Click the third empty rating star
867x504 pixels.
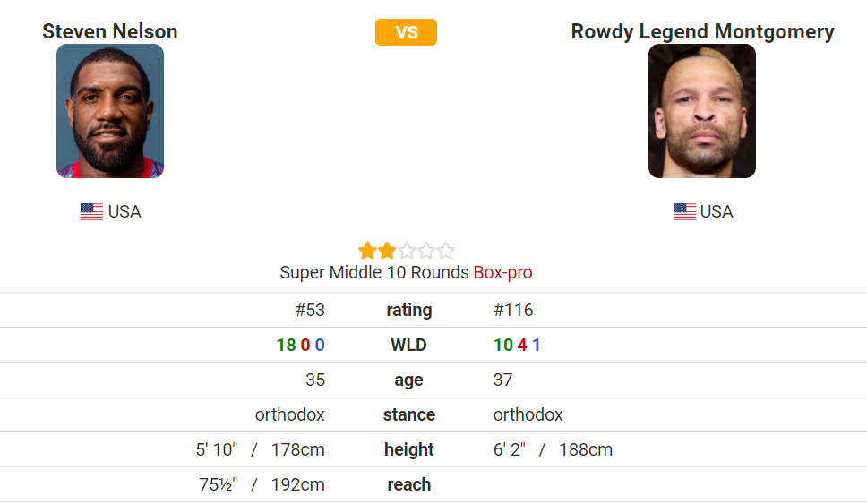[x=407, y=251]
